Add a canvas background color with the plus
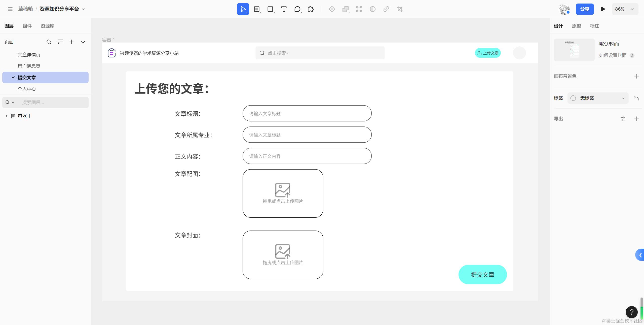 [x=637, y=76]
